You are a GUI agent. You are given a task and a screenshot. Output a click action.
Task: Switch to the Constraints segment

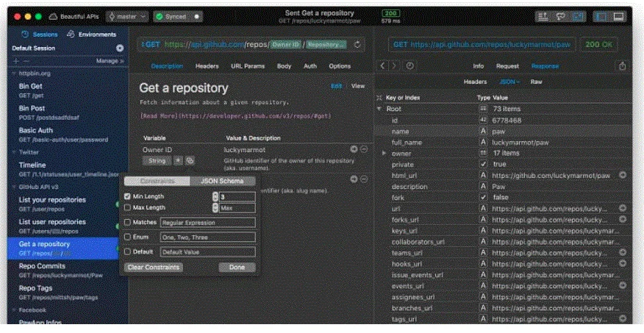[x=157, y=181]
